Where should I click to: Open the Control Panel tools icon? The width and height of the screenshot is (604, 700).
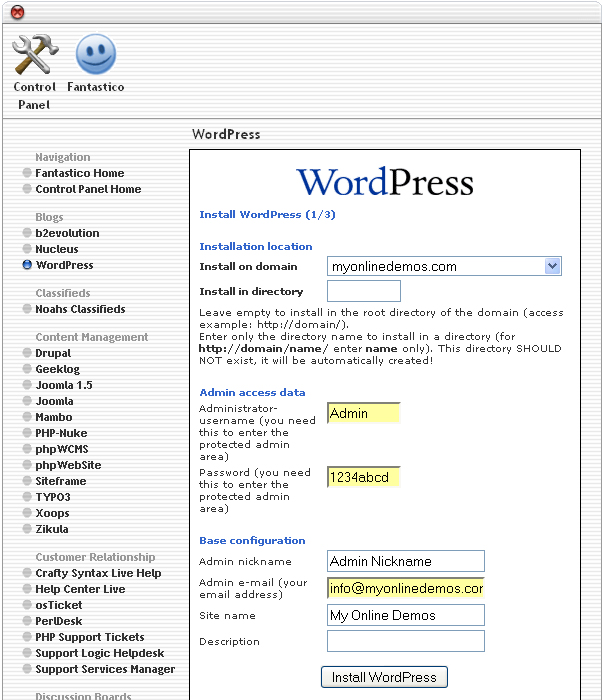[35, 54]
